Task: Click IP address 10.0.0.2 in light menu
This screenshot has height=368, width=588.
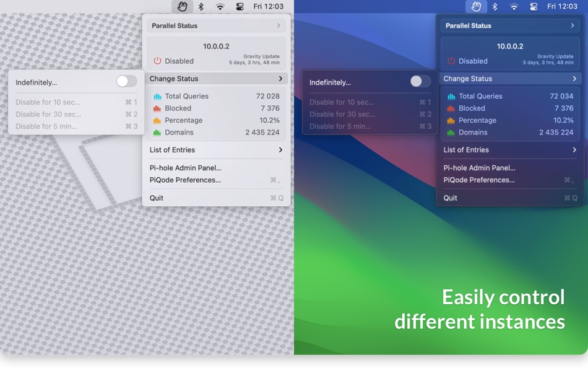Action: click(x=216, y=46)
